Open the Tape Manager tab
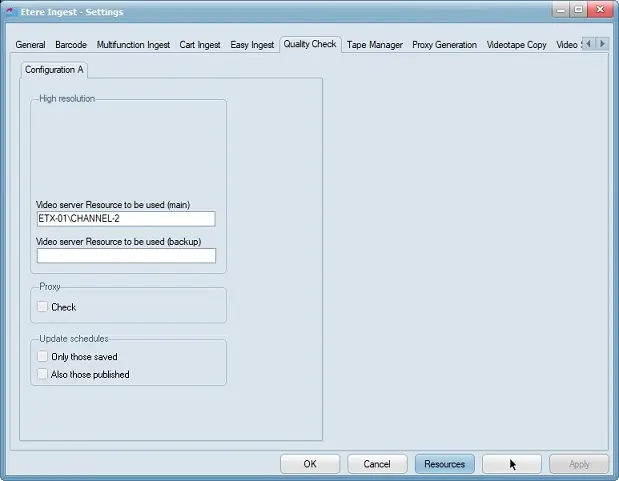This screenshot has height=481, width=619. (375, 45)
